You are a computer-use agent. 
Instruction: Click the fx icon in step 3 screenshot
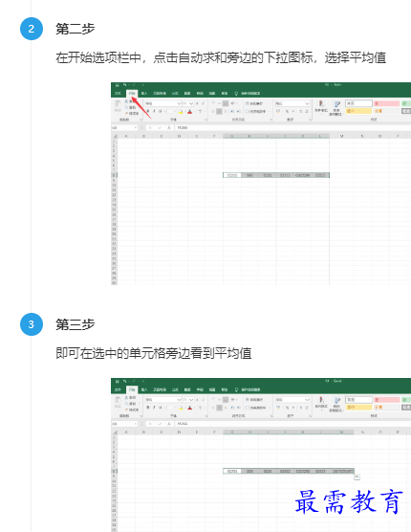coord(169,424)
